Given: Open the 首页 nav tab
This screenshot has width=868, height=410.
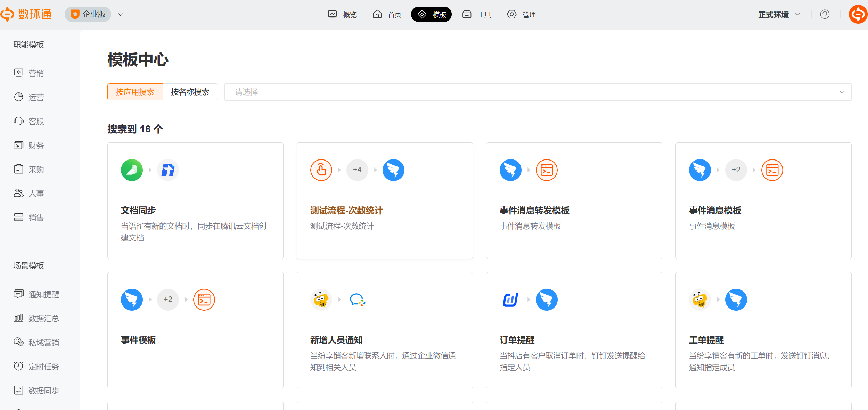Looking at the screenshot, I should (x=387, y=14).
